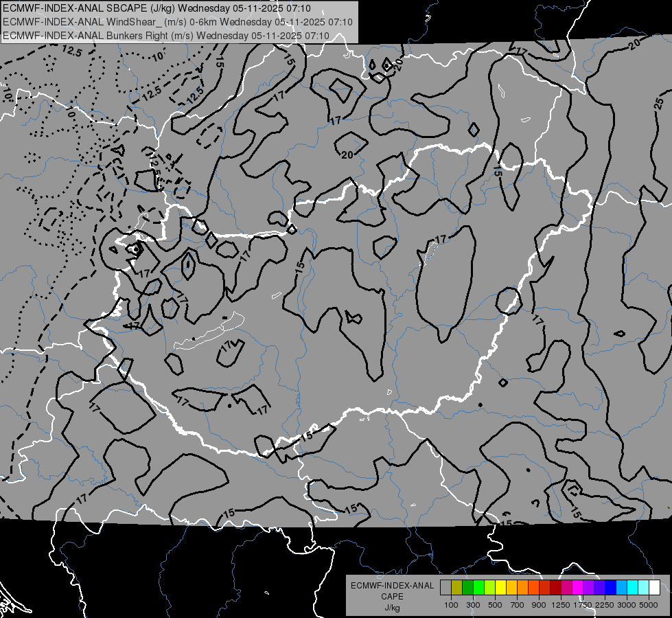Click the 900 value under the legend

(539, 605)
